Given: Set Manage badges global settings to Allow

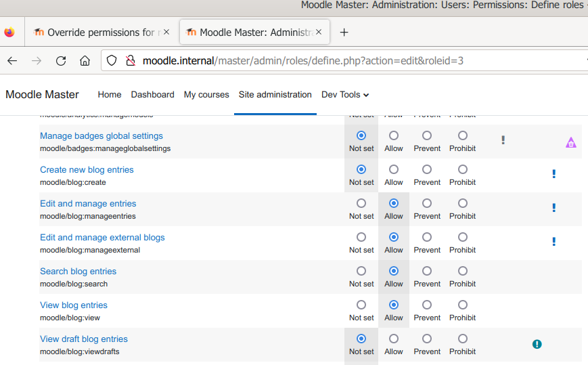Looking at the screenshot, I should click(393, 135).
